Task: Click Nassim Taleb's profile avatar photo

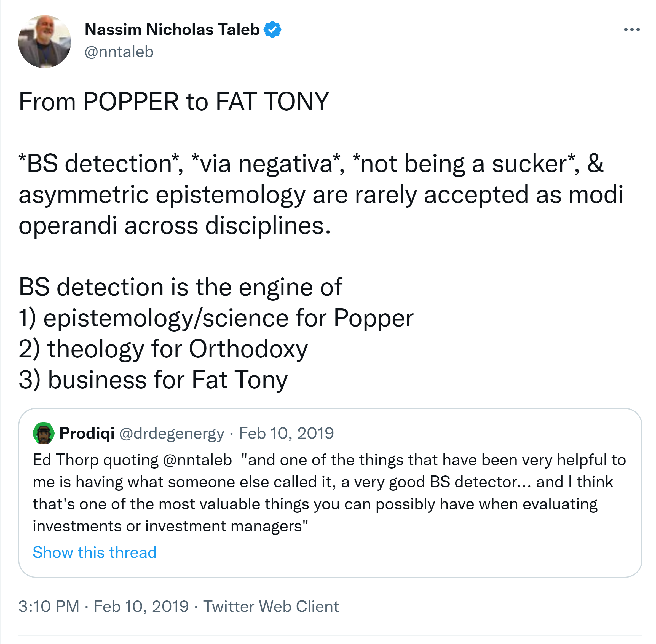Action: pyautogui.click(x=45, y=42)
